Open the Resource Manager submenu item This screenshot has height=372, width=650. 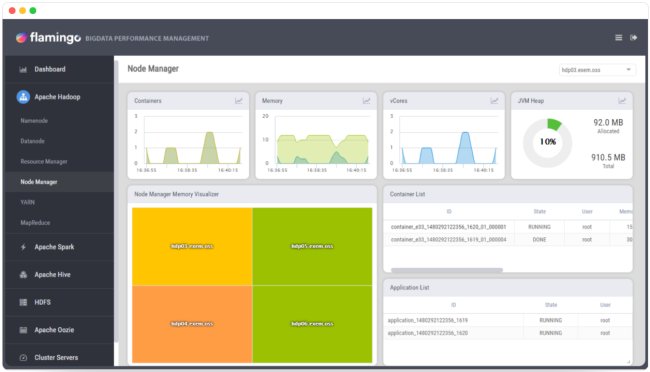(44, 161)
